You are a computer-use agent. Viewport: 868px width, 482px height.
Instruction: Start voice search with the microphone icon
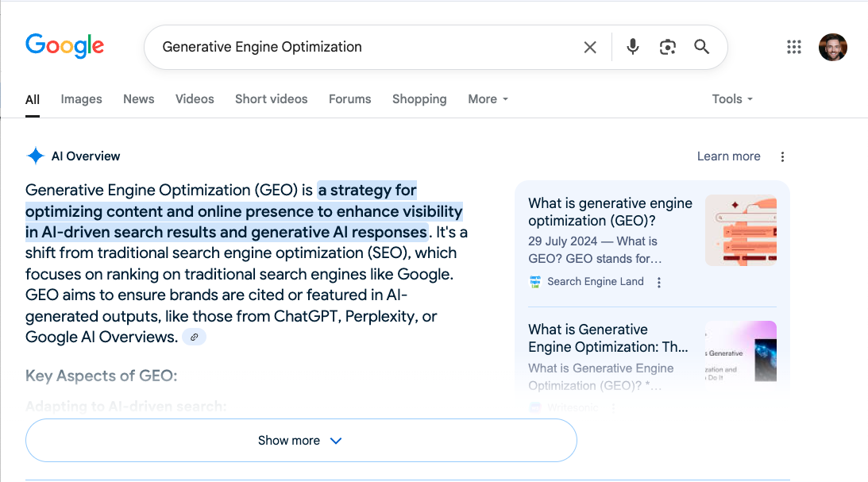633,47
